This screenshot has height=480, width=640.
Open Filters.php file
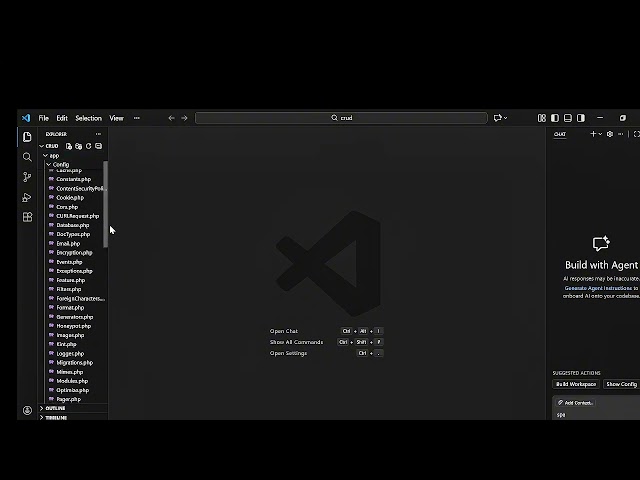69,289
